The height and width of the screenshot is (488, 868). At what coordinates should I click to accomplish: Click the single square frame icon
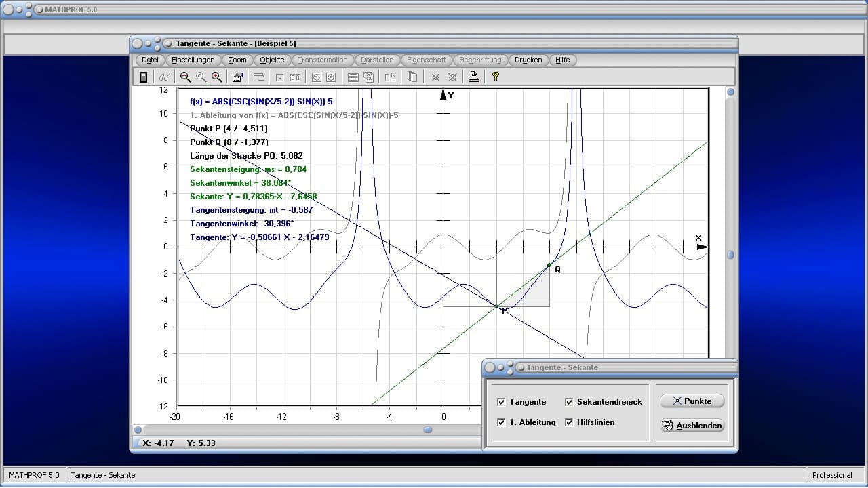[x=279, y=77]
